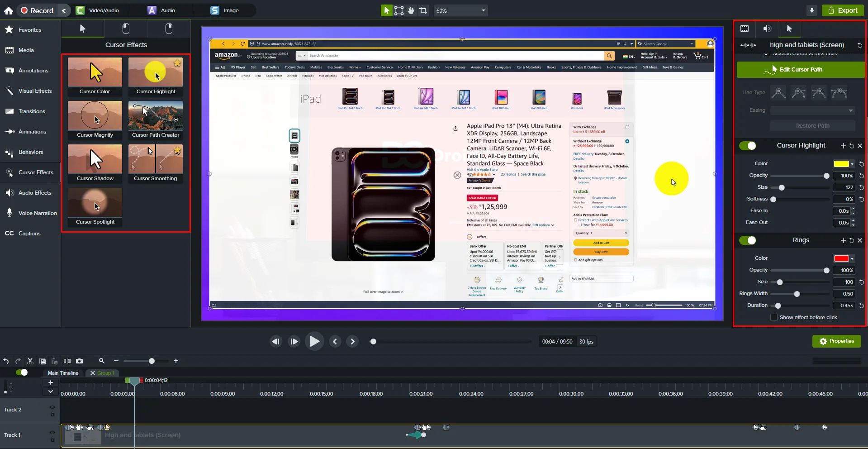Open the Media bin
This screenshot has width=868, height=449.
26,50
